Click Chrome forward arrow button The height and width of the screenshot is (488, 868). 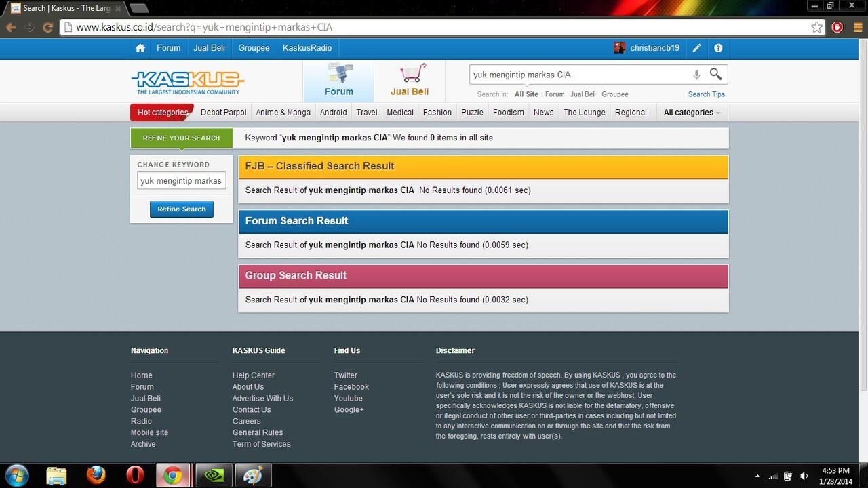pyautogui.click(x=29, y=27)
